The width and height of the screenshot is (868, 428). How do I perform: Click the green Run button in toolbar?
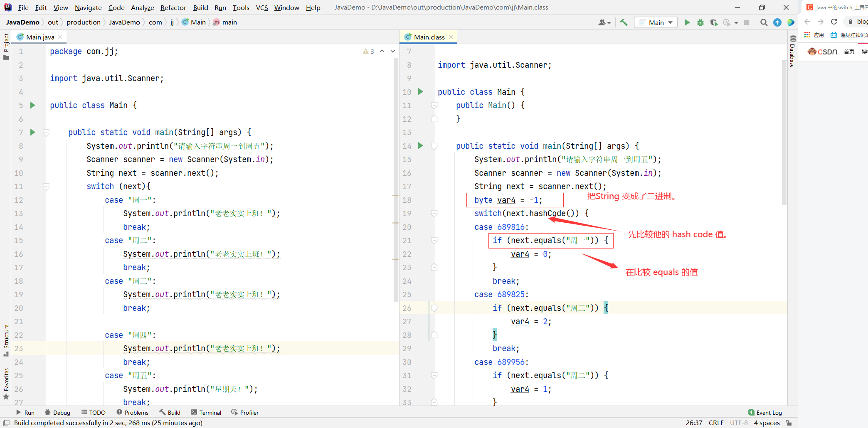[x=687, y=22]
